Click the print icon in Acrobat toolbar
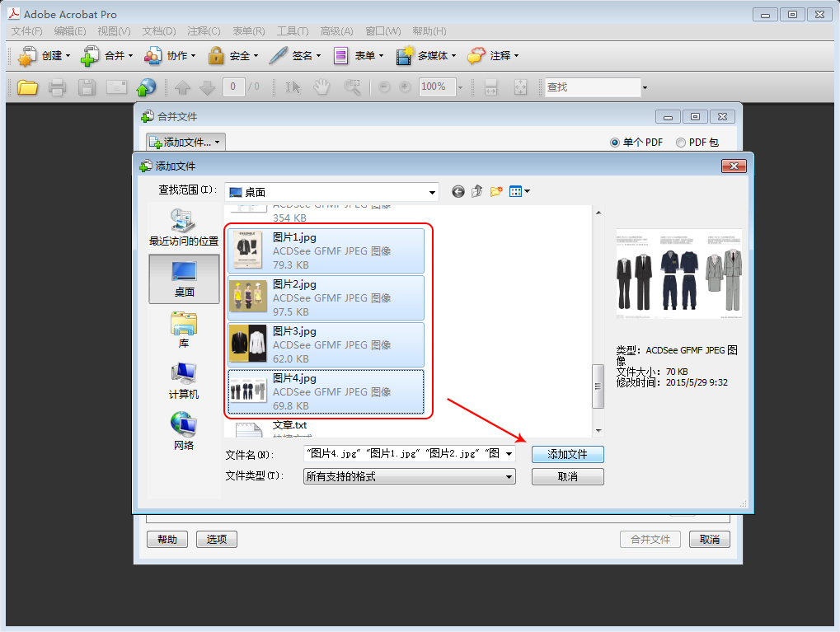 click(x=58, y=87)
